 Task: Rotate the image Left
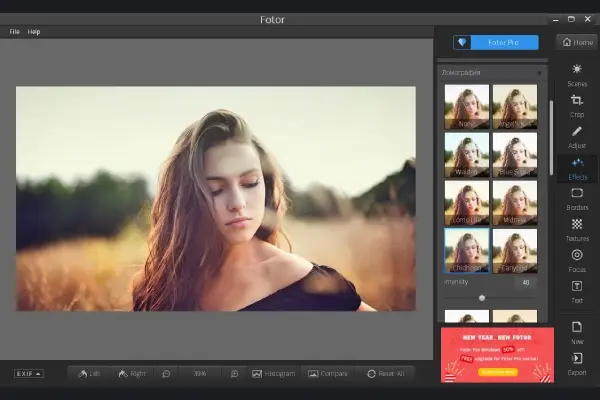[x=89, y=374]
